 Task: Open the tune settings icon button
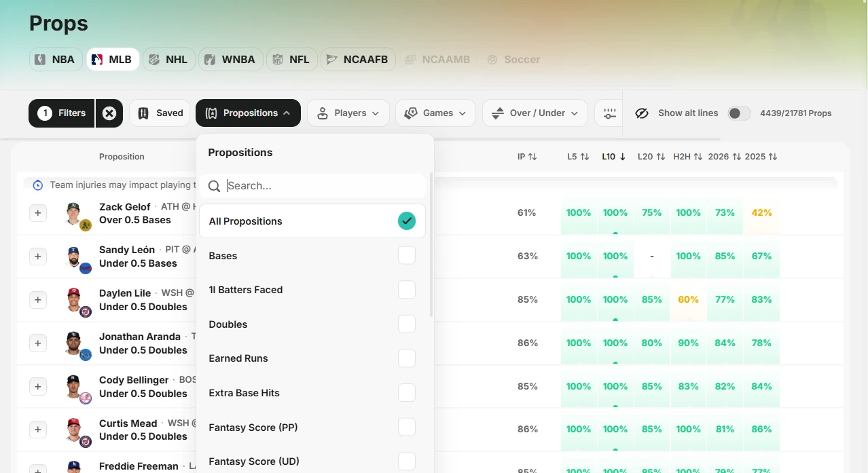point(610,113)
